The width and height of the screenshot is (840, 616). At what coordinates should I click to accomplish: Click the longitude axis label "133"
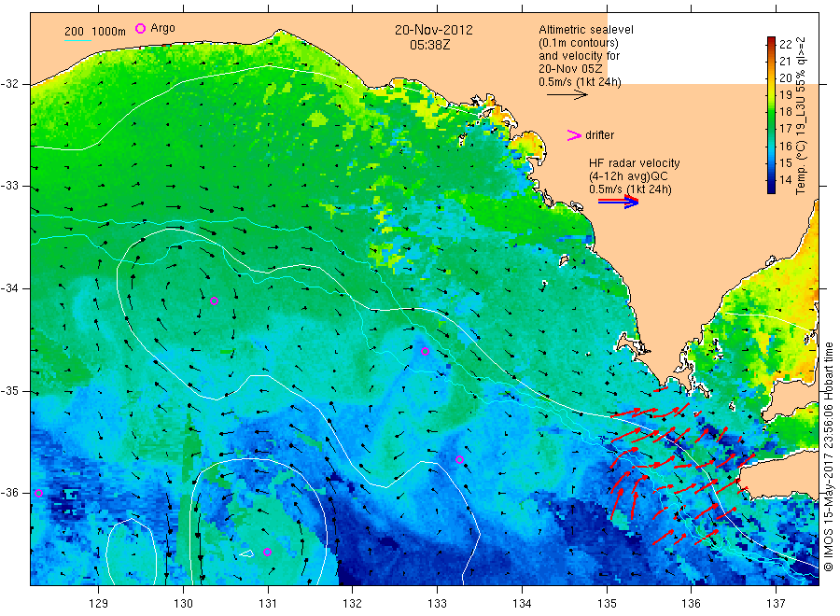(437, 604)
